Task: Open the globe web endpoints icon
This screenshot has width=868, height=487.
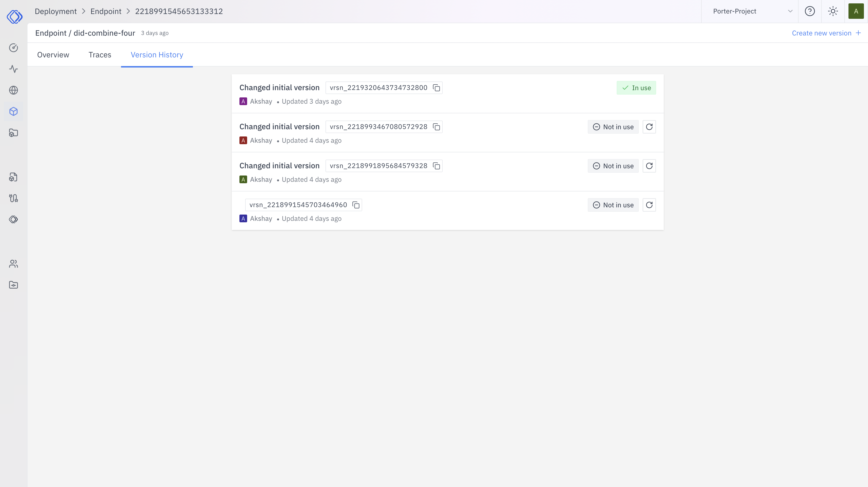Action: coord(14,90)
